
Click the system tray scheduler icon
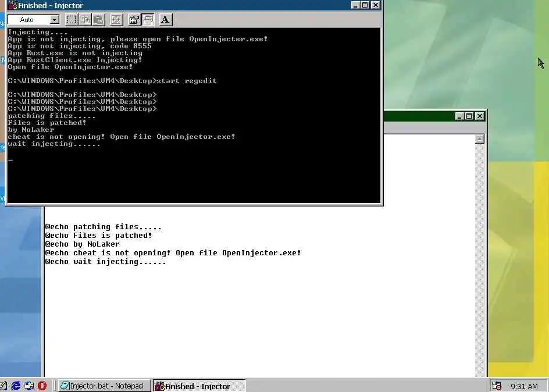496,386
